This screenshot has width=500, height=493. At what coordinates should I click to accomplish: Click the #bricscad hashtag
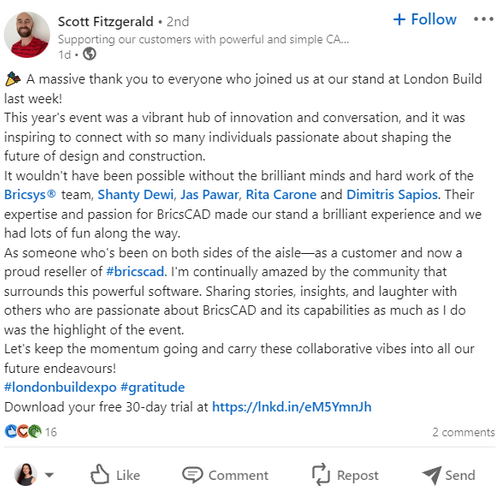click(x=135, y=272)
